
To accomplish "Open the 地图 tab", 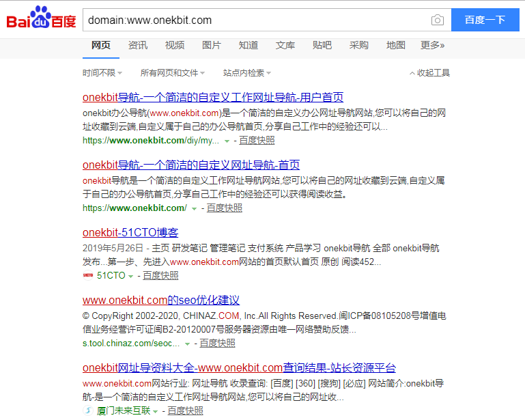I will (x=395, y=45).
